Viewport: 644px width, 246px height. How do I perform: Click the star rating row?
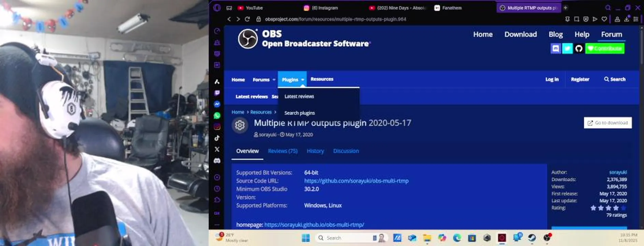coord(609,208)
